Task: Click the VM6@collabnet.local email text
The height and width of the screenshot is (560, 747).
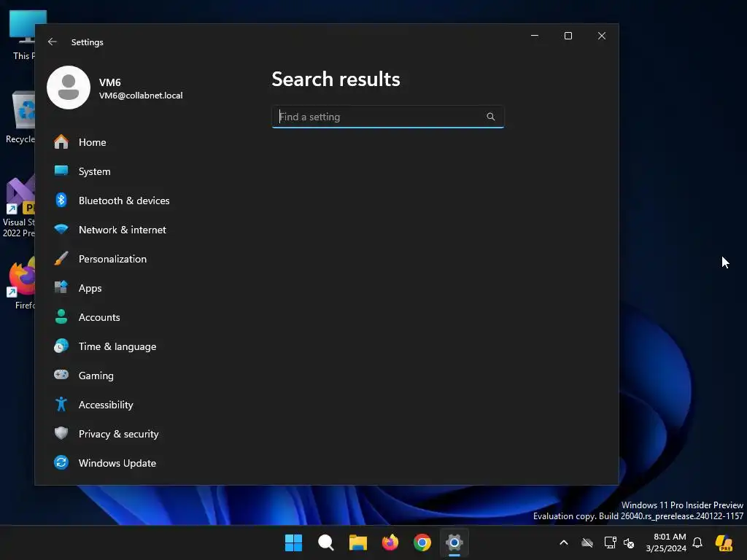Action: 141,96
